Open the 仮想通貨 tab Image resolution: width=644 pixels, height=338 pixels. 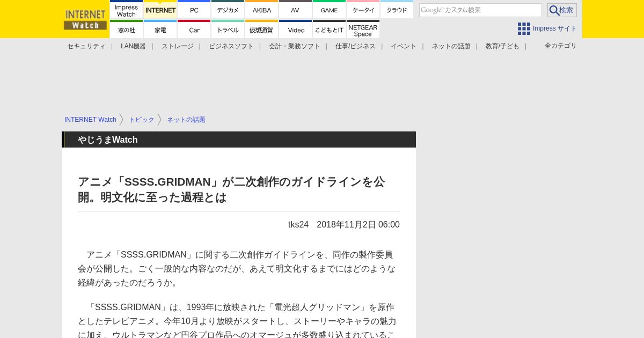[x=262, y=30]
